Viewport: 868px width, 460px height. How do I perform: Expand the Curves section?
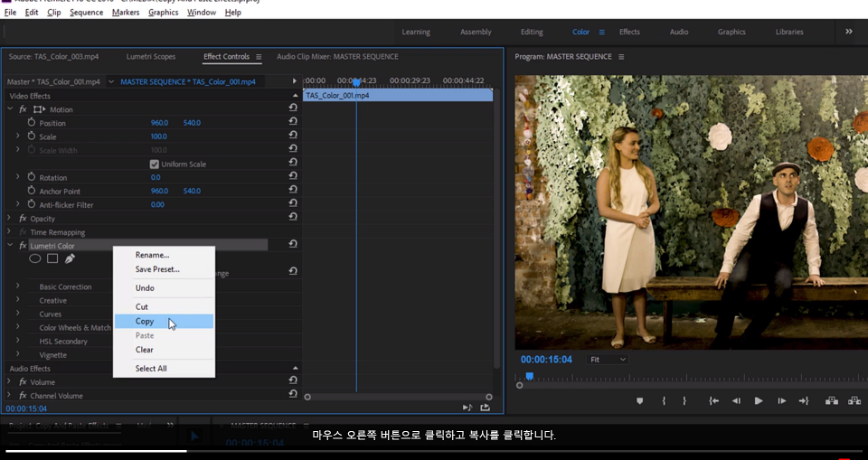coord(18,314)
